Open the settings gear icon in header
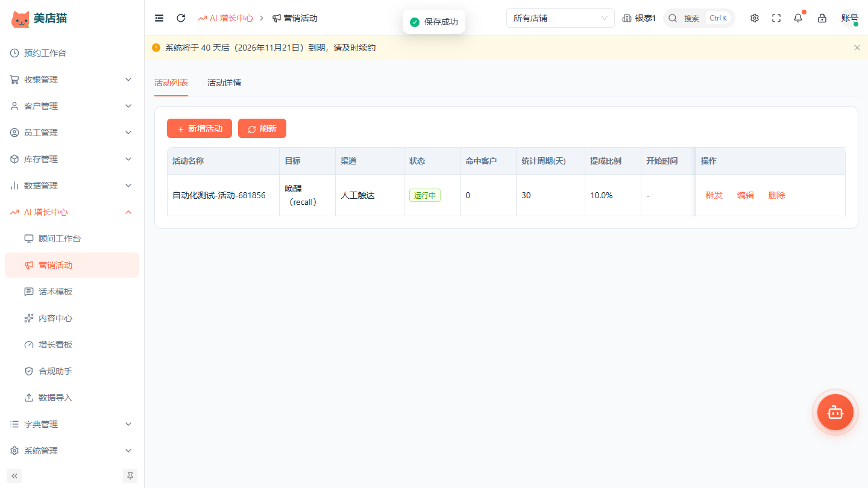 click(755, 18)
